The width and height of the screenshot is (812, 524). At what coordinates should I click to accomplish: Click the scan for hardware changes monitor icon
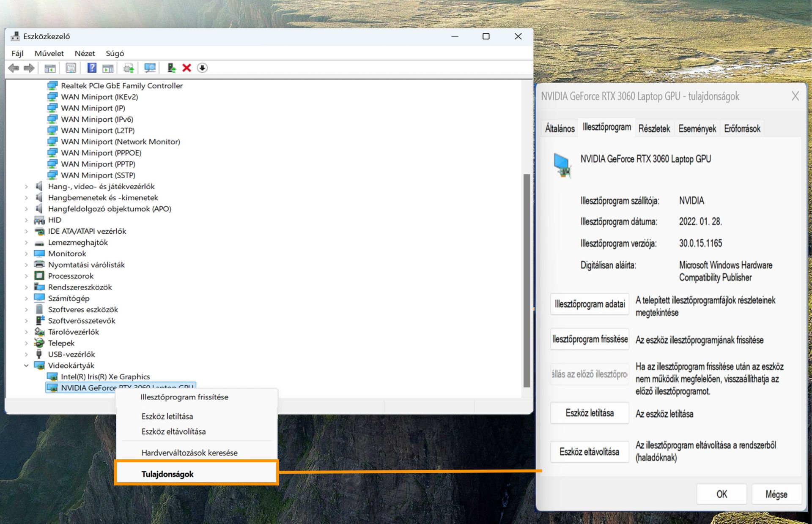pos(150,68)
